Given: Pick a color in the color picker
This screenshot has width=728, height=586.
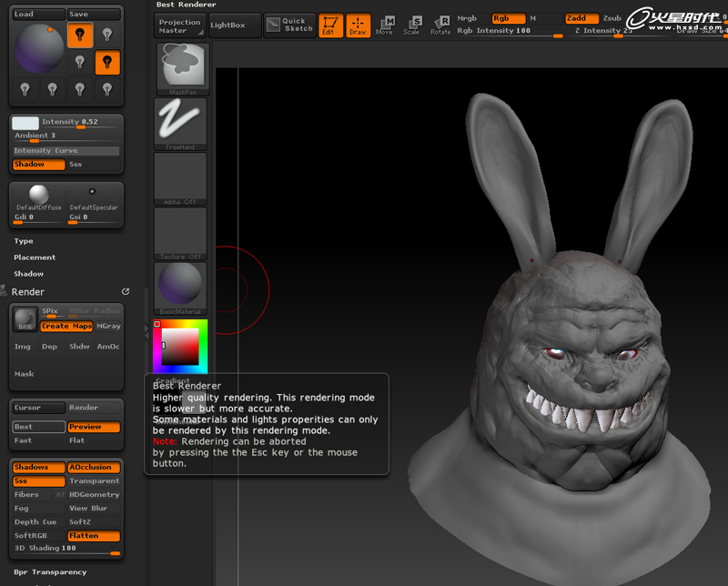Looking at the screenshot, I should pos(180,347).
